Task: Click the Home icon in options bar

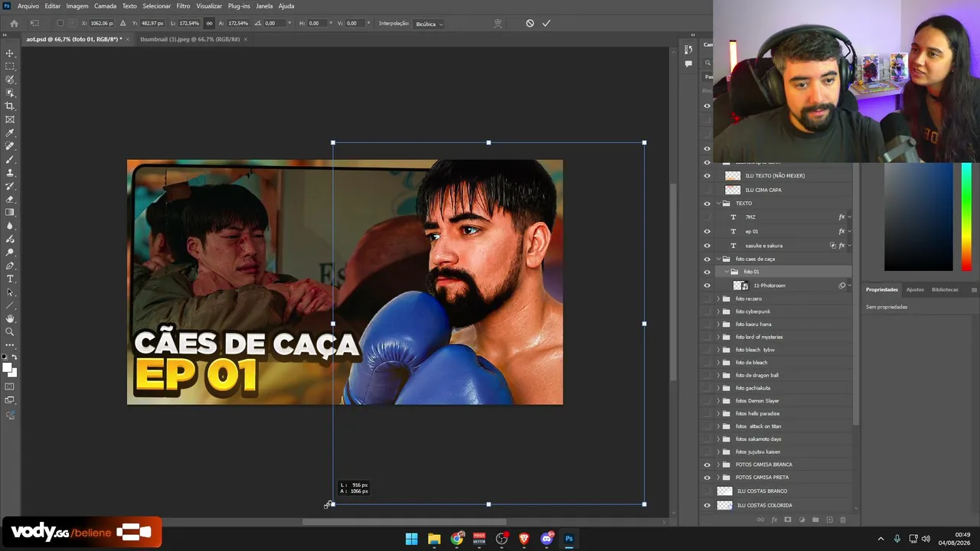Action: pyautogui.click(x=14, y=24)
